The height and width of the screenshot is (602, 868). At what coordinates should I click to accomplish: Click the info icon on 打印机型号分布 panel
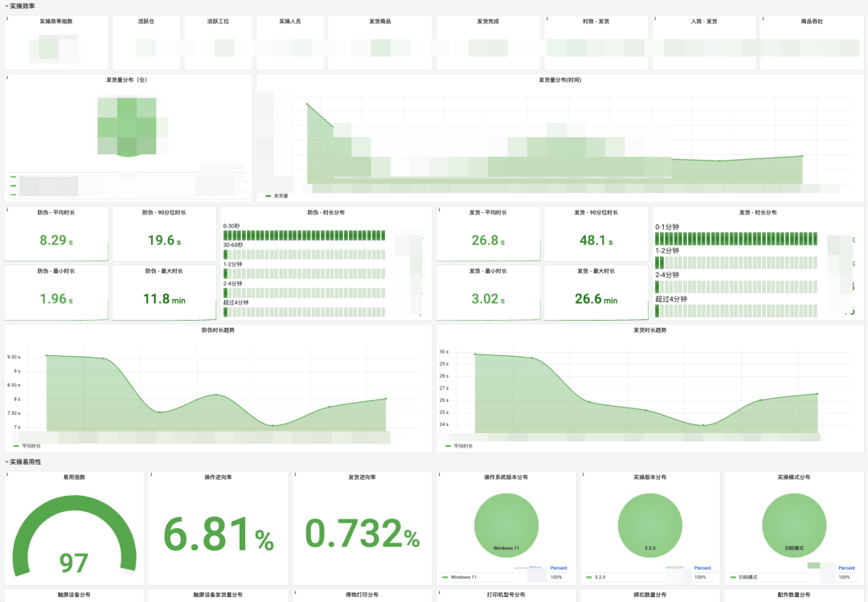pyautogui.click(x=439, y=592)
